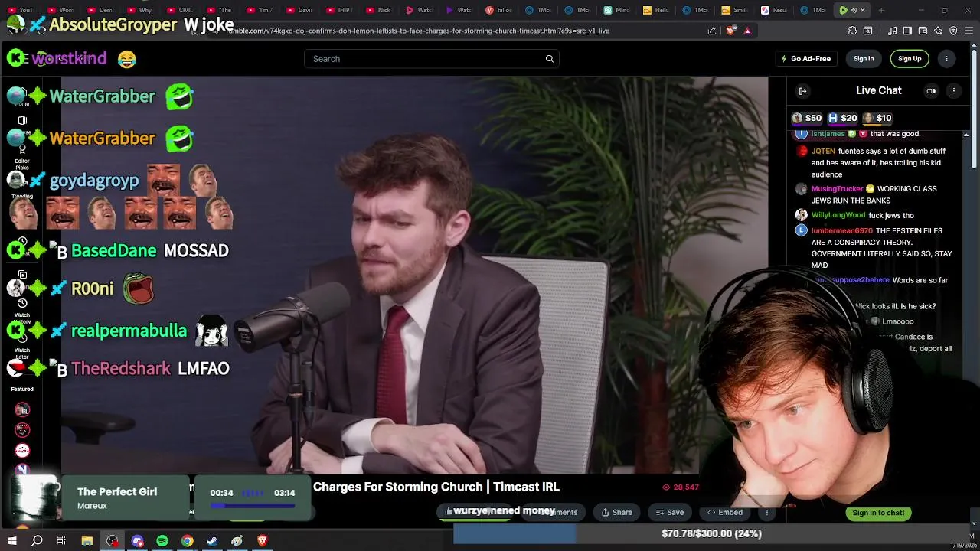Screen dimensions: 980x551
Task: Open Live Chat options menu
Action: pyautogui.click(x=954, y=91)
